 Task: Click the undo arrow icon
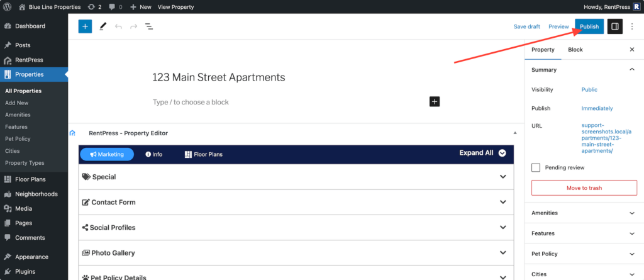pos(118,26)
